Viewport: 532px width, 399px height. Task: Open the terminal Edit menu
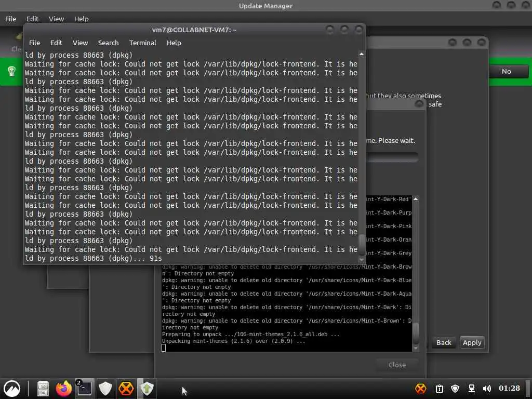(x=56, y=43)
